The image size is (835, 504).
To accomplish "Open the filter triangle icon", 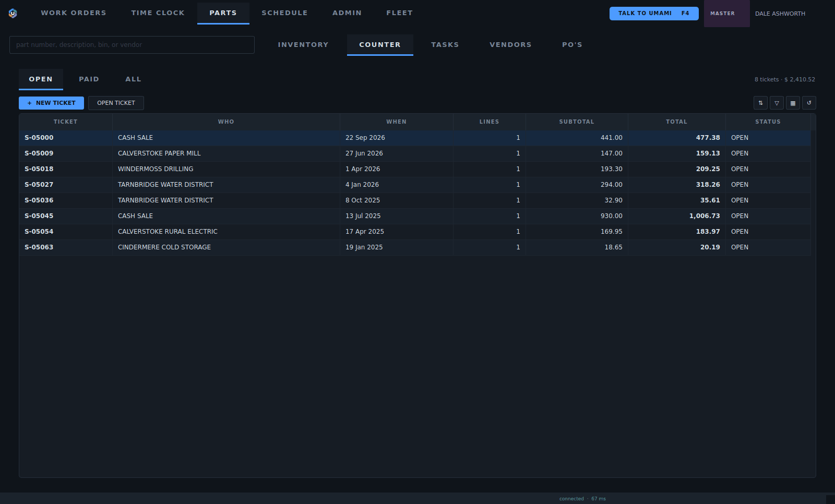I will (777, 103).
